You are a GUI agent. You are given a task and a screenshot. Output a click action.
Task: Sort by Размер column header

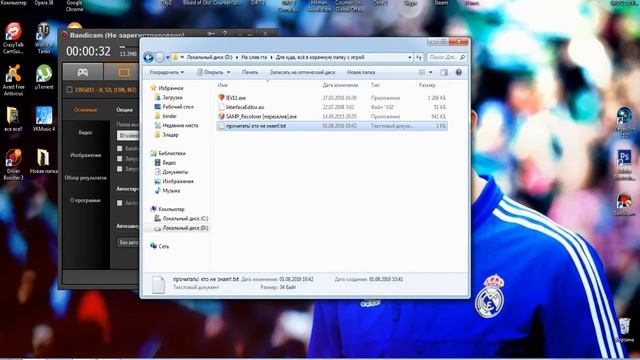click(x=427, y=85)
